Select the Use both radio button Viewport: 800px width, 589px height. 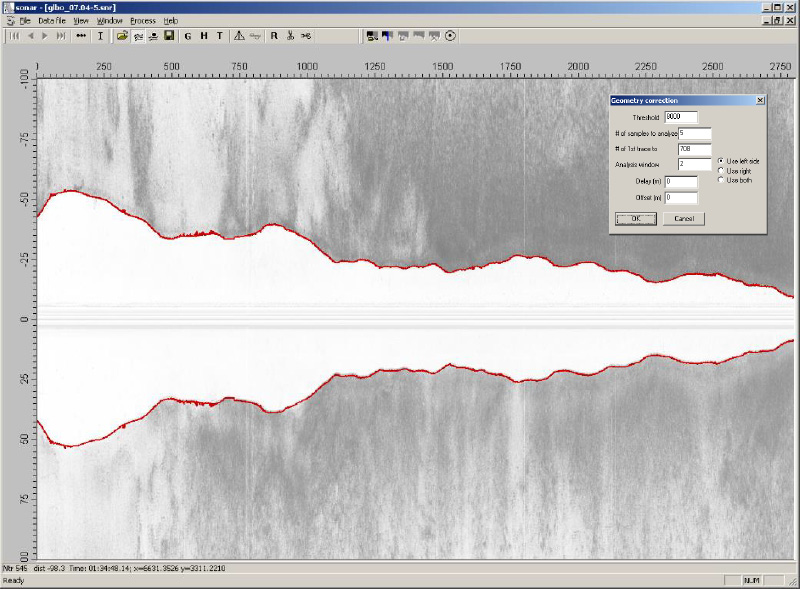721,180
